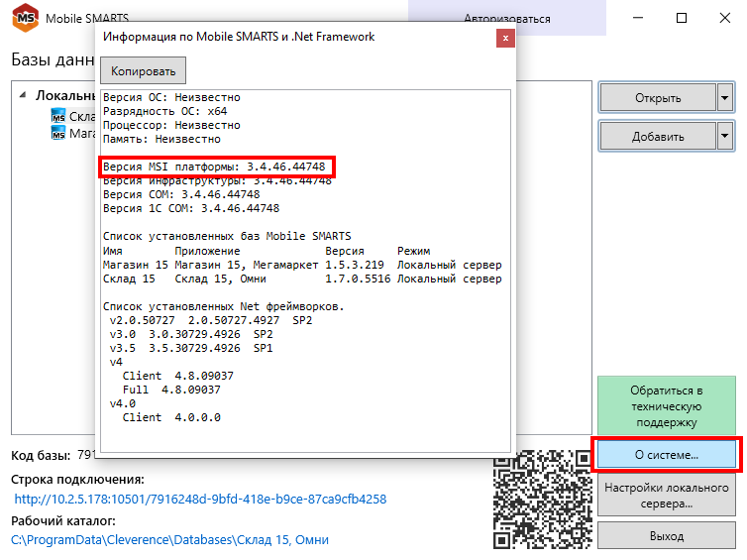Click the Выход button
747x560 pixels.
667,535
